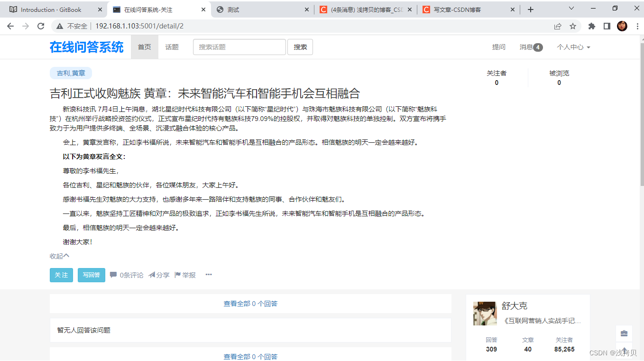Switch to the Introduction · GitBook tab
The width and height of the screenshot is (644, 361).
51,9
